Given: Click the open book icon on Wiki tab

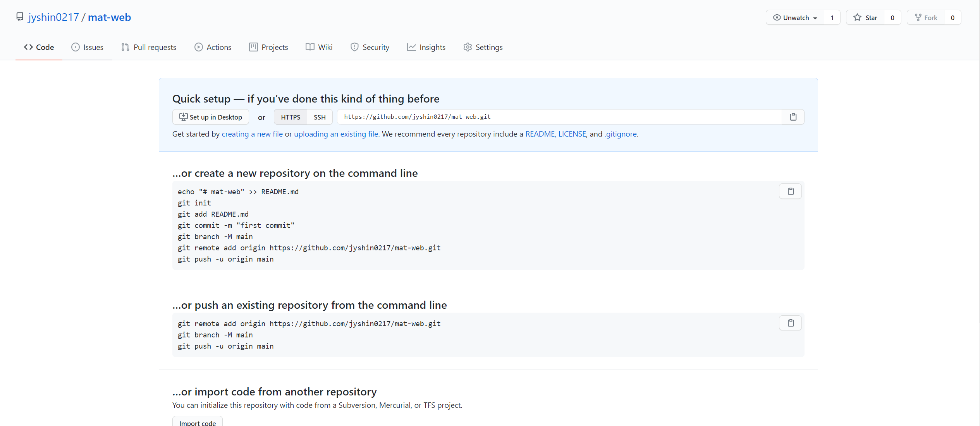Looking at the screenshot, I should [310, 47].
